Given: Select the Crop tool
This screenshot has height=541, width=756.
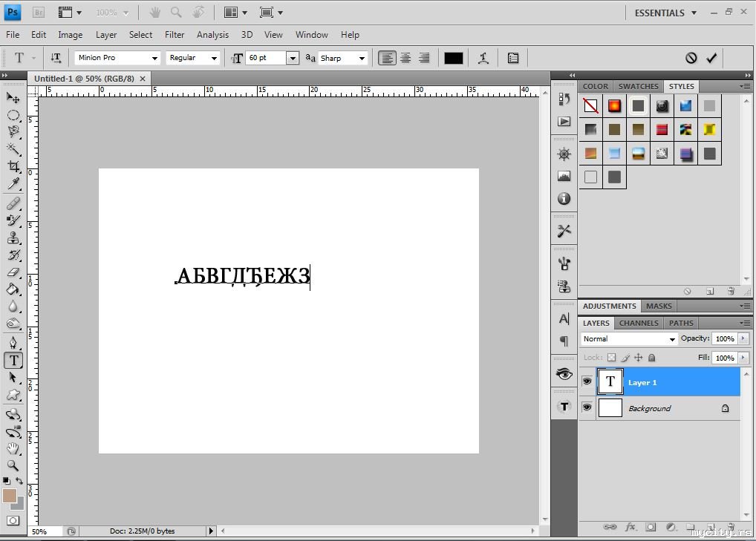Looking at the screenshot, I should (x=13, y=166).
